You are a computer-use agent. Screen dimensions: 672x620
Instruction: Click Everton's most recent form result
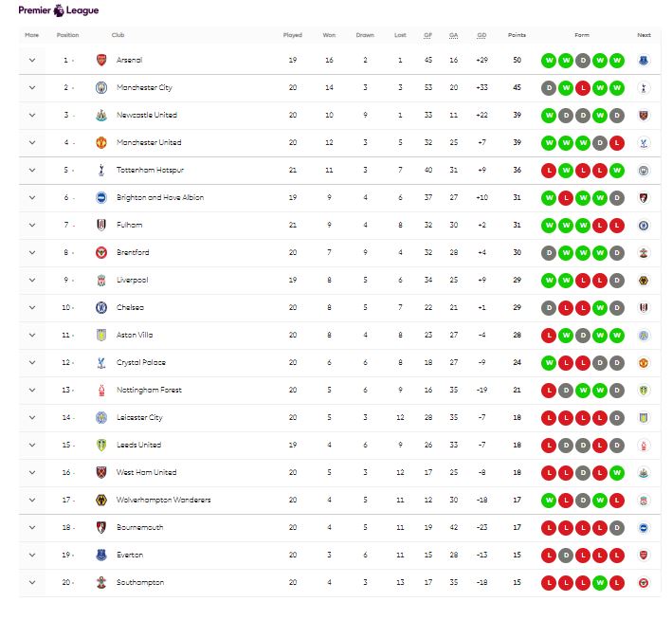point(616,555)
